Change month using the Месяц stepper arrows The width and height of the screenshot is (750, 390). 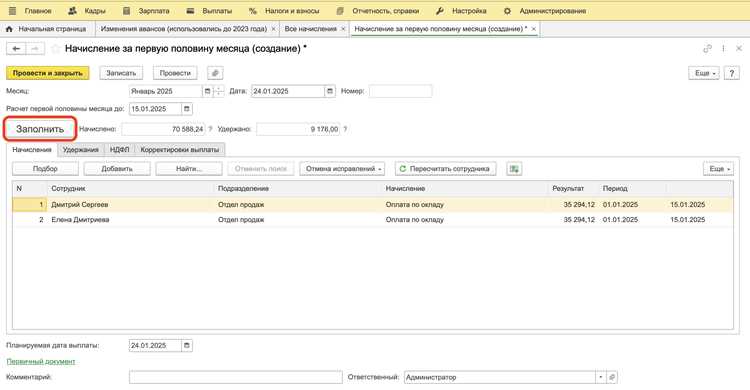coord(219,91)
